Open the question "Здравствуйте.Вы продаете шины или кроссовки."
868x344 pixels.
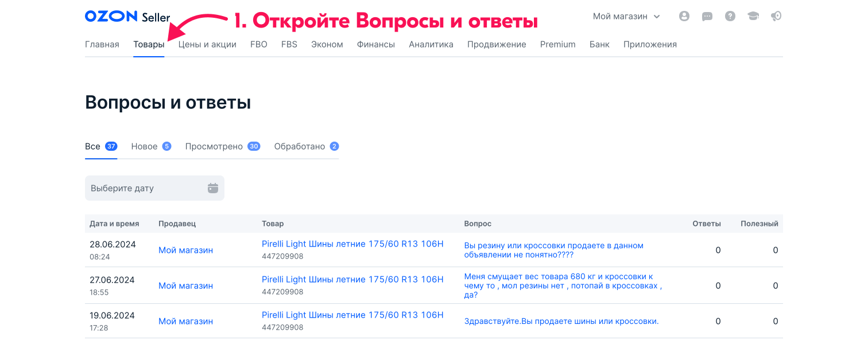(561, 321)
